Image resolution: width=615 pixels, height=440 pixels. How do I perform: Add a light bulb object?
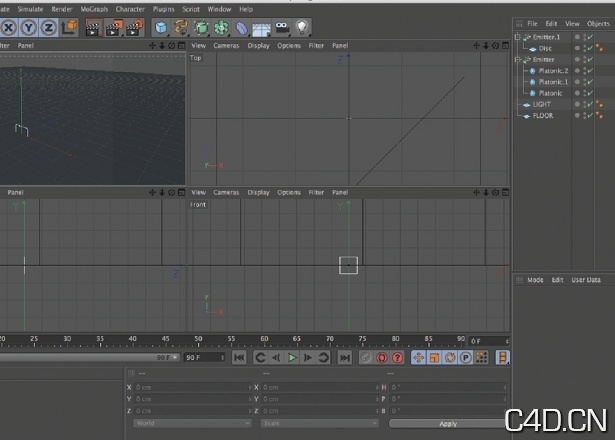[x=302, y=28]
